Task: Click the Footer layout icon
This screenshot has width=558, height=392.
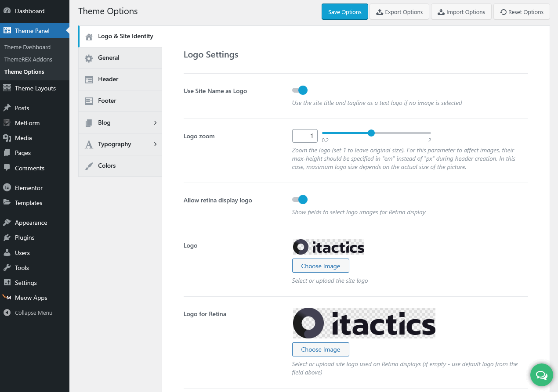Action: 89,101
